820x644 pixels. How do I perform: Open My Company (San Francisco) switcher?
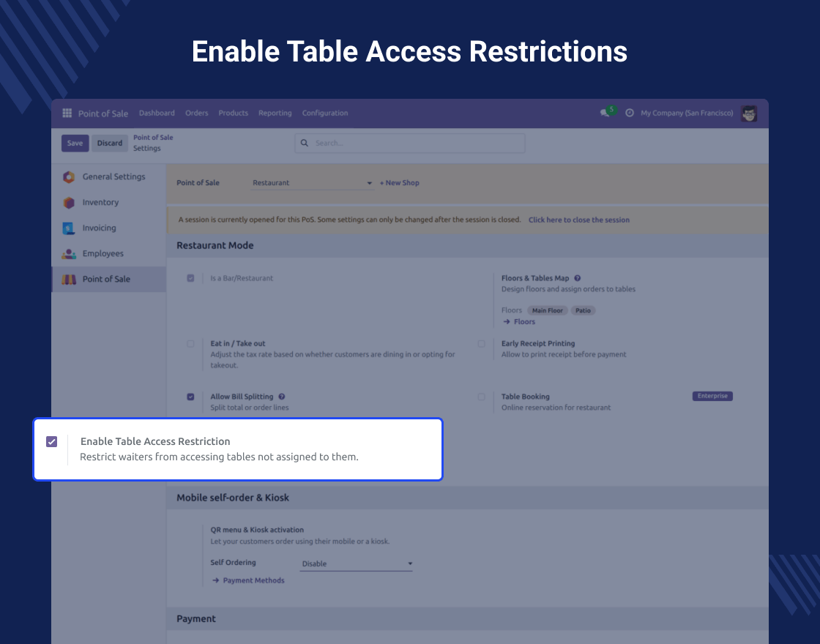click(687, 113)
